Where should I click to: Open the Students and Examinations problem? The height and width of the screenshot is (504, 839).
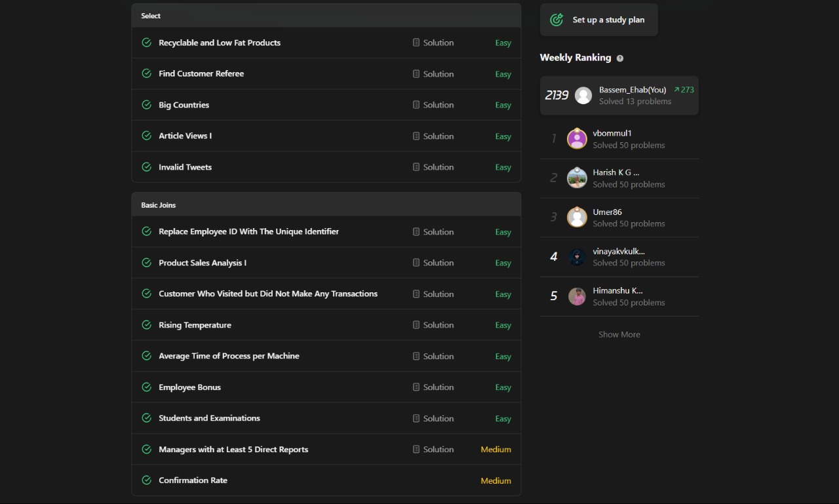(210, 418)
